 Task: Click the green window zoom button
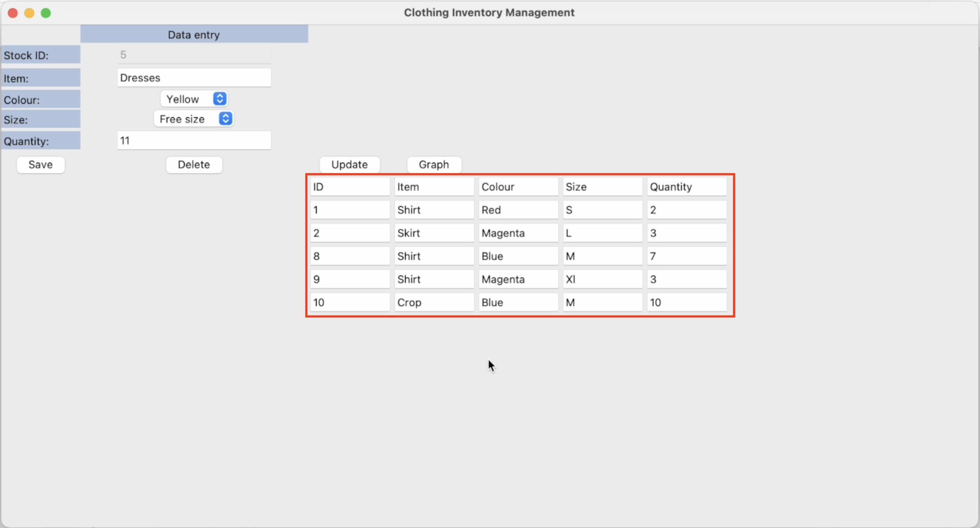point(46,13)
